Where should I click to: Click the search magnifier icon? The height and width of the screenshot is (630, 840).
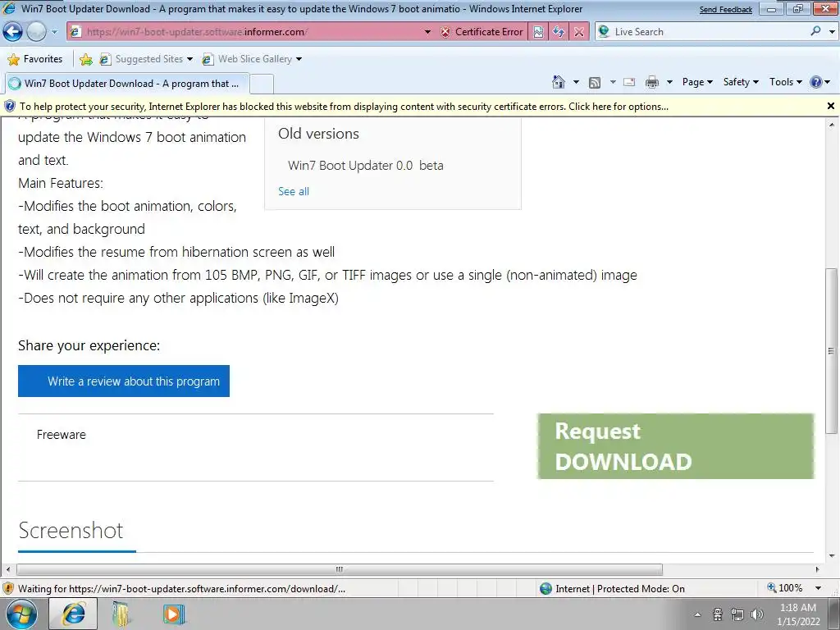(815, 32)
